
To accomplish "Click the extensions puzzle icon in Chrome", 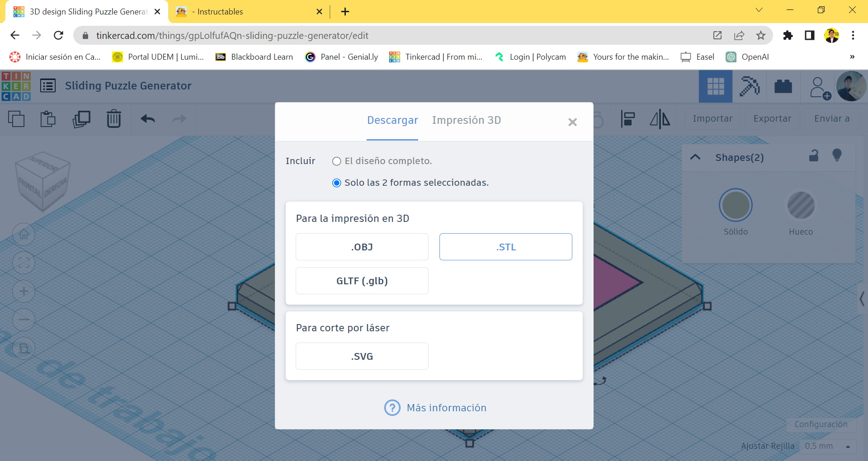I will coord(788,35).
